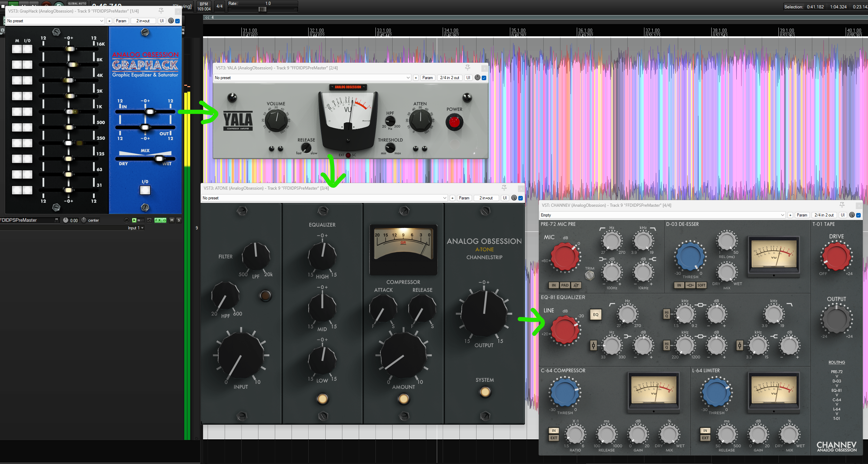Viewport: 868px width, 464px height.
Task: Click Param button in ATONE window
Action: pyautogui.click(x=464, y=198)
